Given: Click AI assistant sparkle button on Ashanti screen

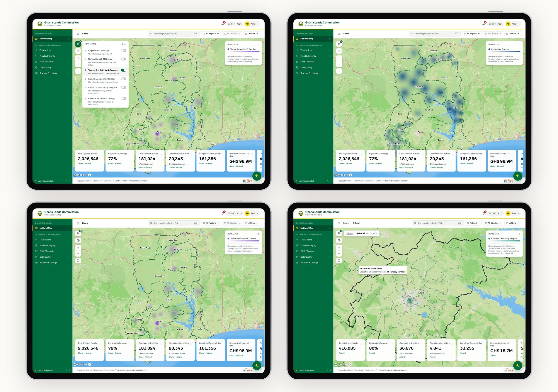Looking at the screenshot, I should pos(518,365).
